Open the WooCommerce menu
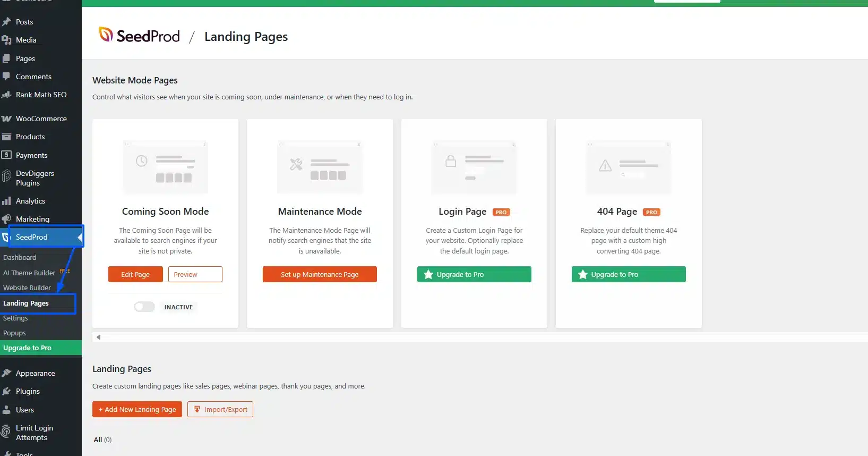The width and height of the screenshot is (868, 456). 41,119
